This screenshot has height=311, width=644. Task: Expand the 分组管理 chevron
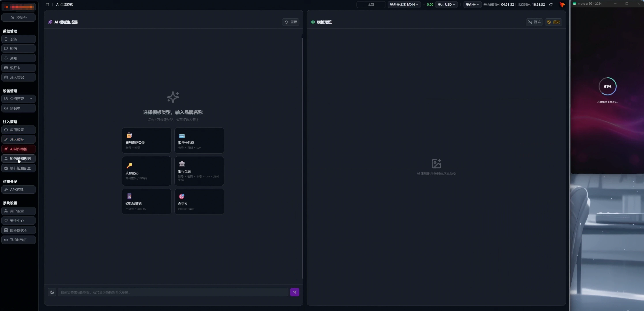point(31,99)
